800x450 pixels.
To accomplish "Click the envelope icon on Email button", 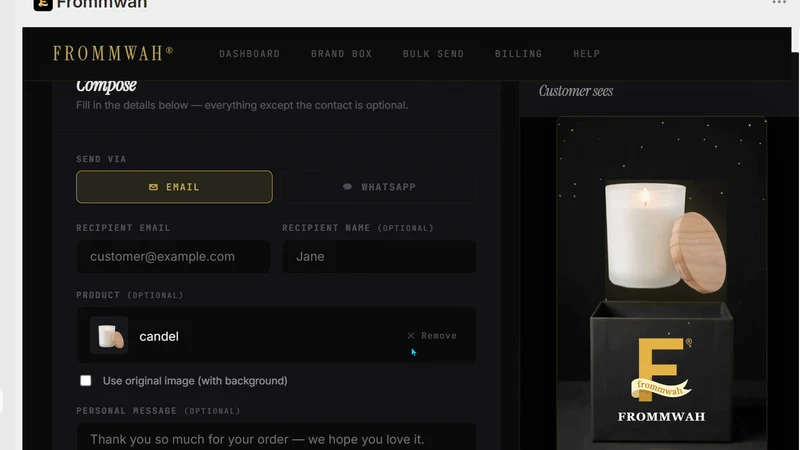I will point(153,187).
